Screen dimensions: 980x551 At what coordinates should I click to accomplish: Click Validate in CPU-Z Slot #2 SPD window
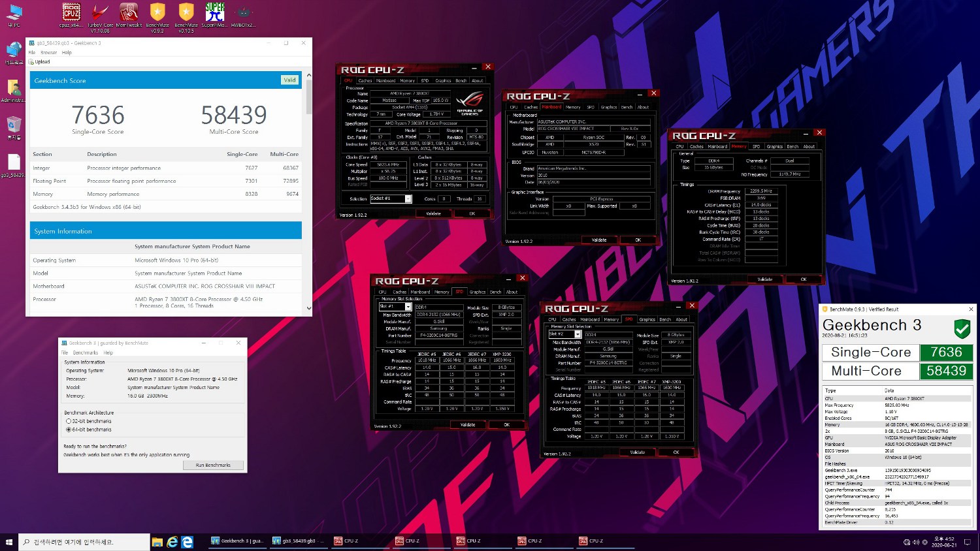(x=638, y=452)
